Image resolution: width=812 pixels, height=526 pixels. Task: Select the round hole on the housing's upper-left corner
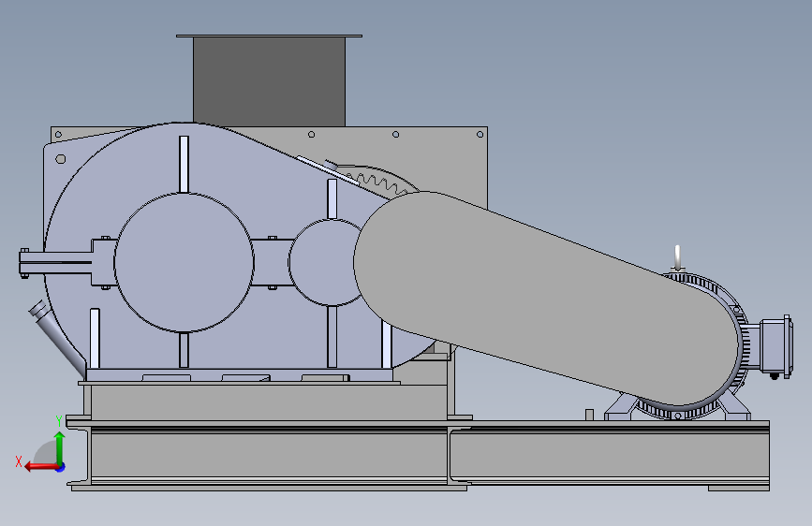pyautogui.click(x=61, y=159)
